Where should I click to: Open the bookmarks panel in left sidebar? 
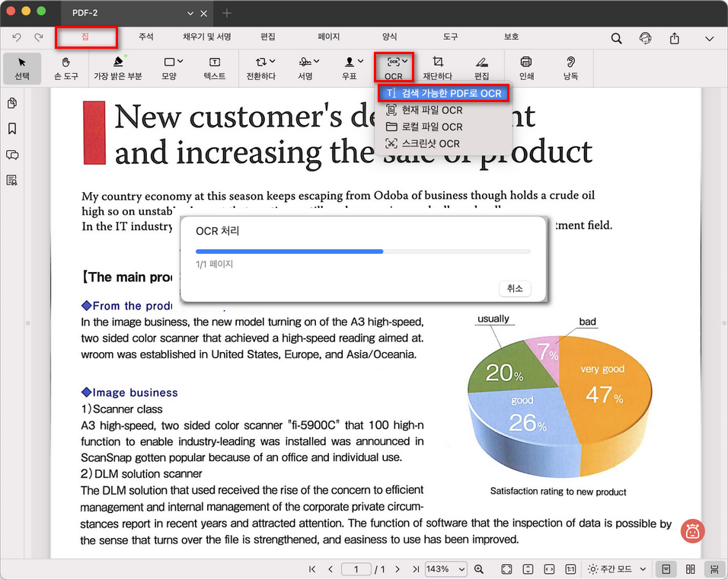pyautogui.click(x=12, y=129)
